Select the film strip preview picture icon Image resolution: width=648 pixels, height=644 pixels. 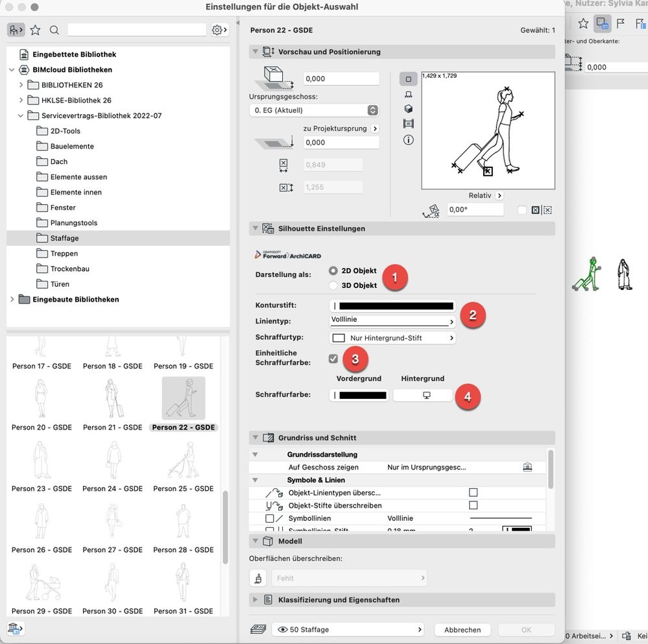pos(408,123)
